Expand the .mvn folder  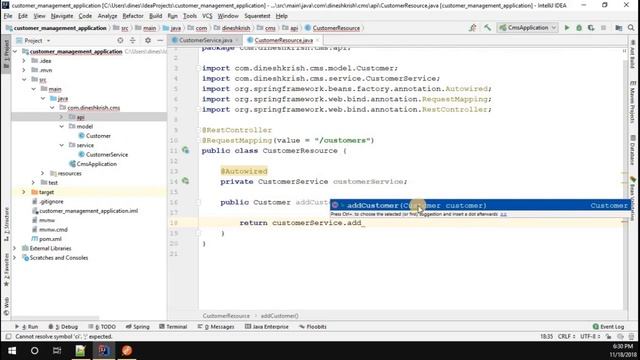click(24, 70)
